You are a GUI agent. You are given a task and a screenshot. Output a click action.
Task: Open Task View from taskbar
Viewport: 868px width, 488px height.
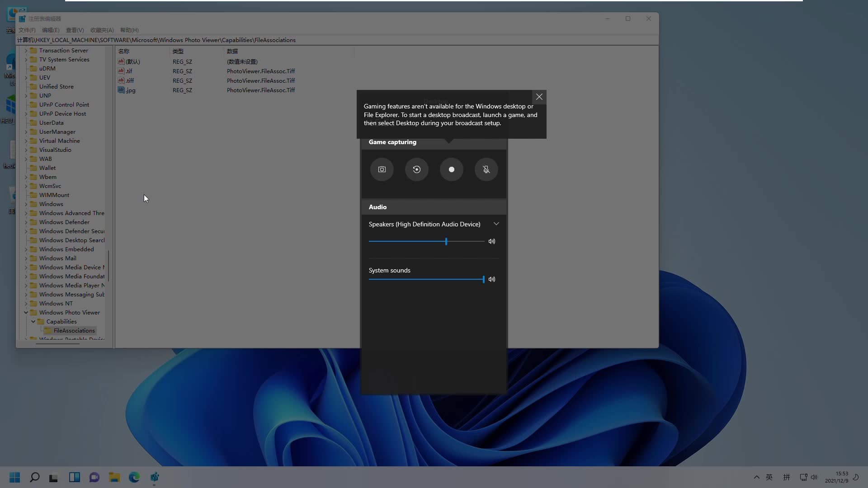click(x=54, y=477)
